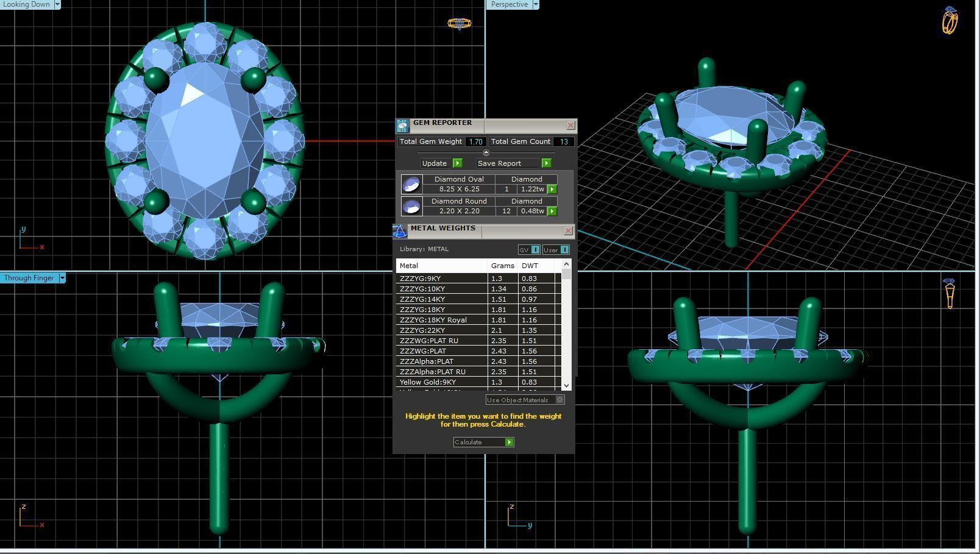Image resolution: width=980 pixels, height=554 pixels.
Task: Click the Diamond Round label
Action: click(x=459, y=201)
